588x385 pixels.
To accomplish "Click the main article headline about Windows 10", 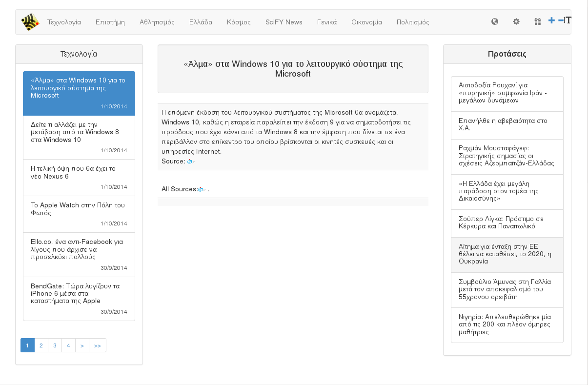I will point(293,69).
